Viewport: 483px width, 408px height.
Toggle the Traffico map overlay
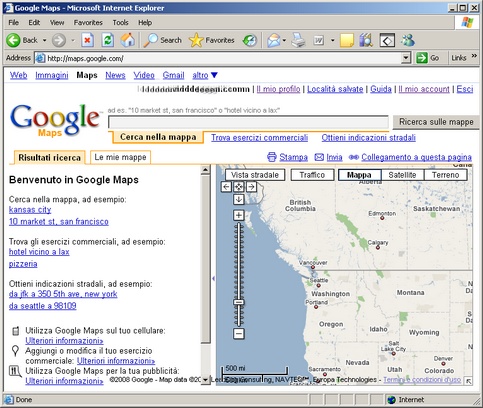click(312, 175)
